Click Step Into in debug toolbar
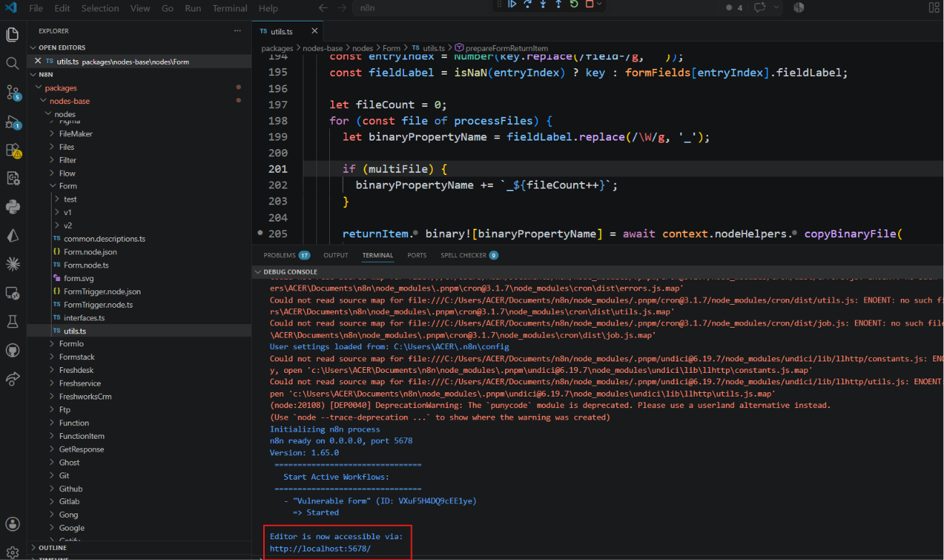The width and height of the screenshot is (944, 560). [x=543, y=4]
